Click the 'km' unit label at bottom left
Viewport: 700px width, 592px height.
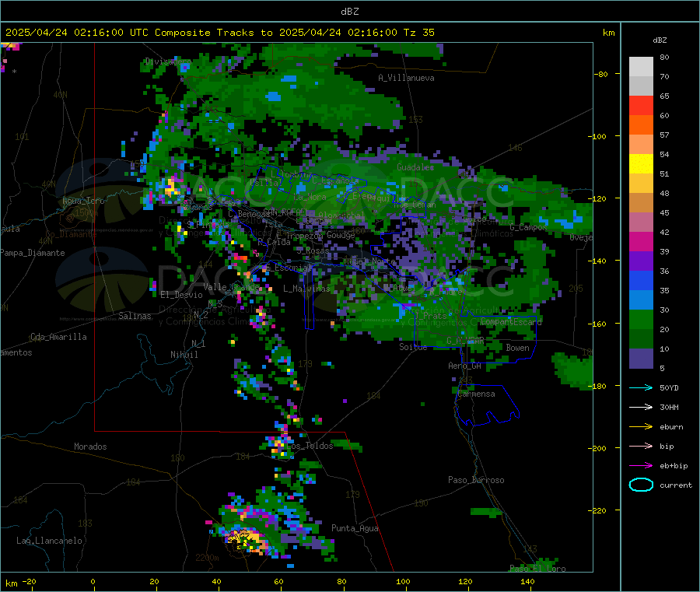(x=11, y=583)
